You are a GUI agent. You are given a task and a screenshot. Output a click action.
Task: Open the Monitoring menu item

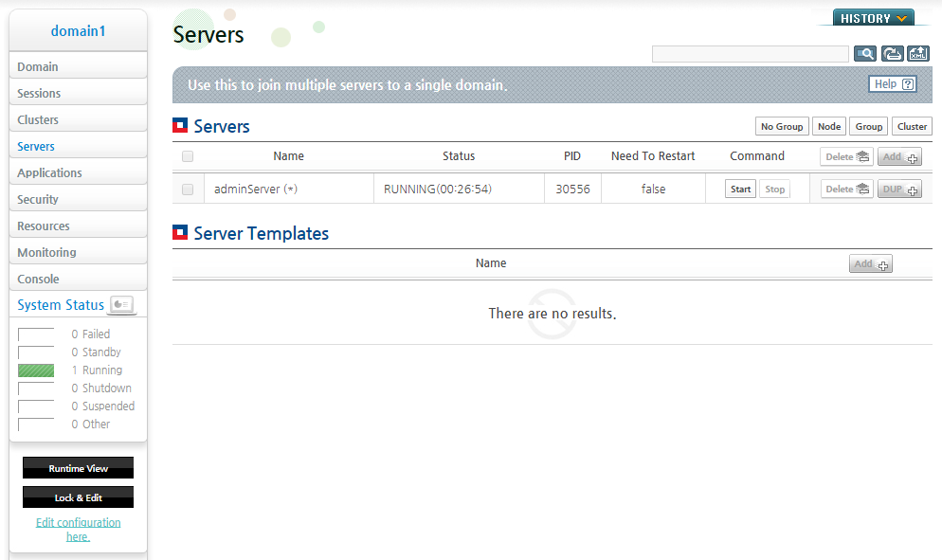pos(78,252)
